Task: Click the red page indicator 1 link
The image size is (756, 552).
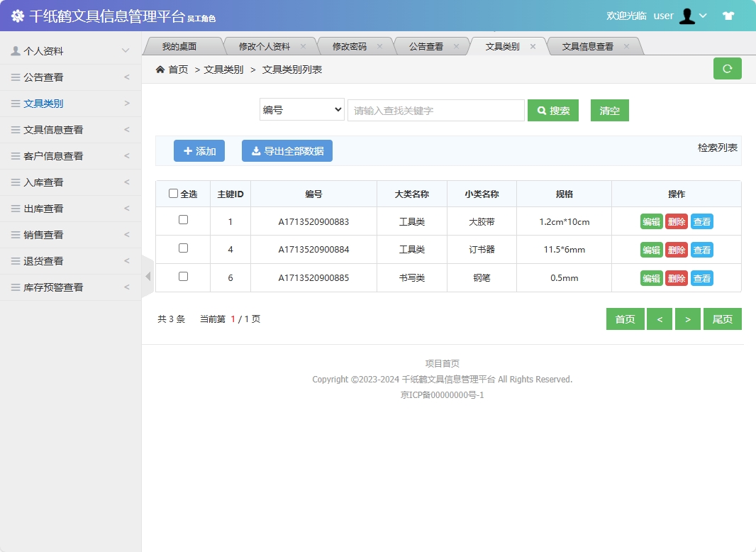Action: [234, 319]
